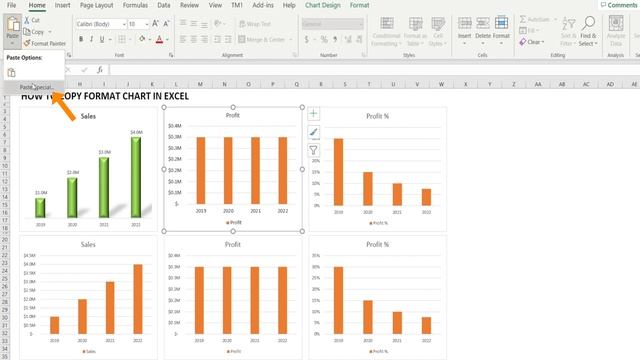Apply percent style format

[x=324, y=40]
